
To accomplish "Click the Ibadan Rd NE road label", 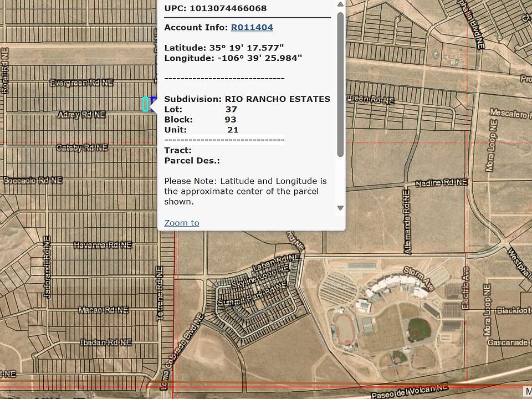I will [x=105, y=342].
